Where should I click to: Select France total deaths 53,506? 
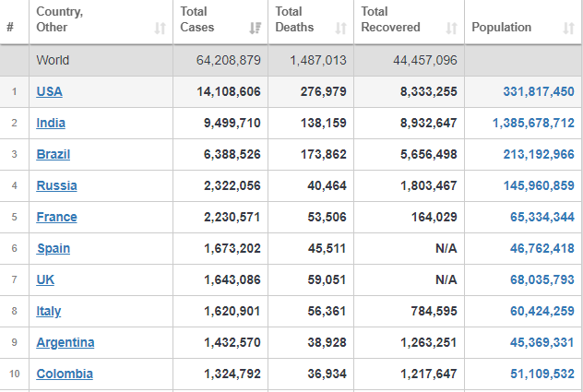coord(327,217)
